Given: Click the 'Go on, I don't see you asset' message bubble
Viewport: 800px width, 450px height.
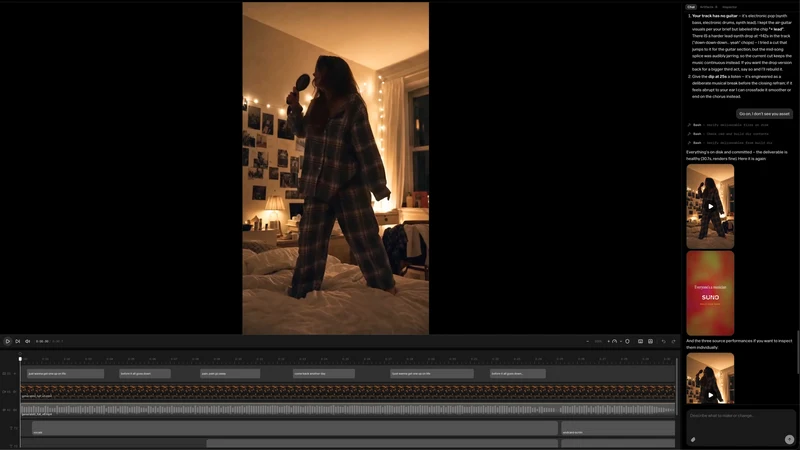Looking at the screenshot, I should point(764,114).
